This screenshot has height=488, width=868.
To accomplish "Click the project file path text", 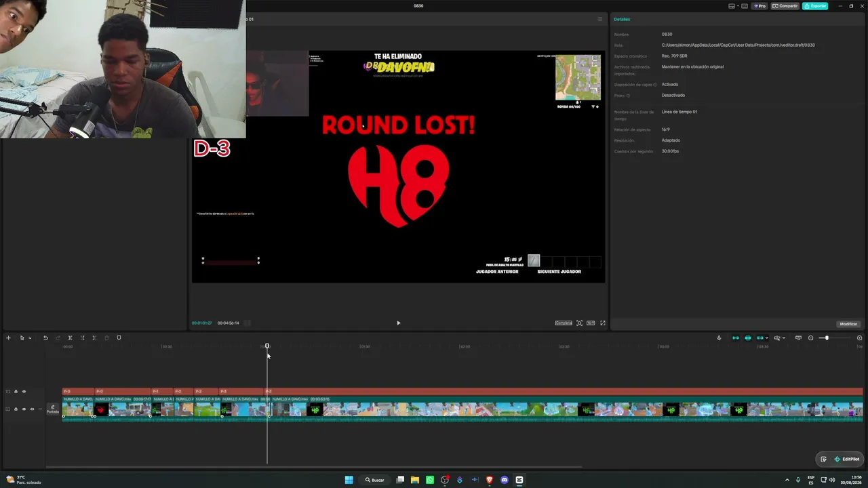I will coord(738,45).
